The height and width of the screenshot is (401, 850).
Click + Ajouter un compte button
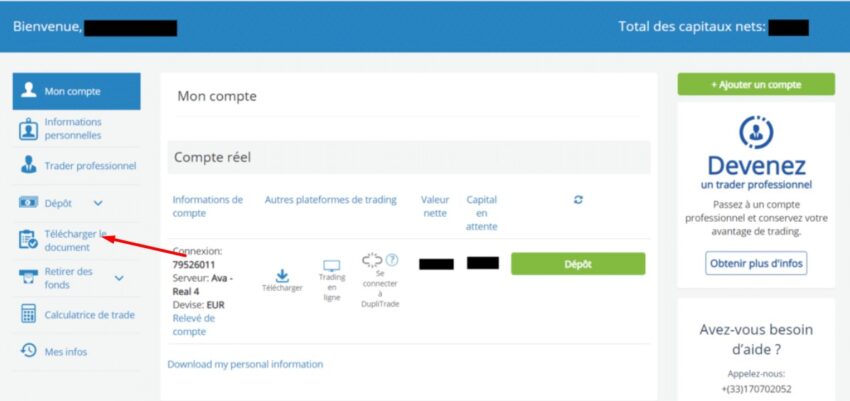pos(756,85)
